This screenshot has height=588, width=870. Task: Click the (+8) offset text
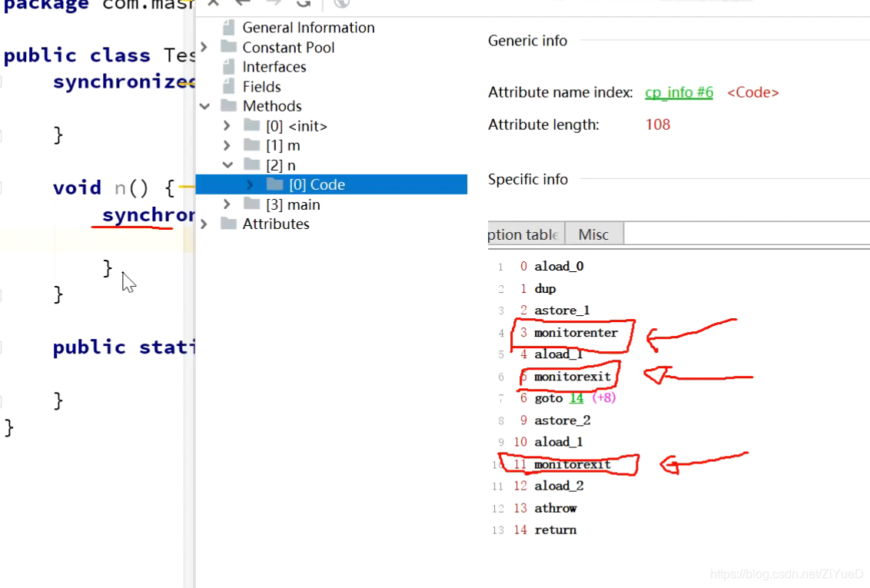604,397
